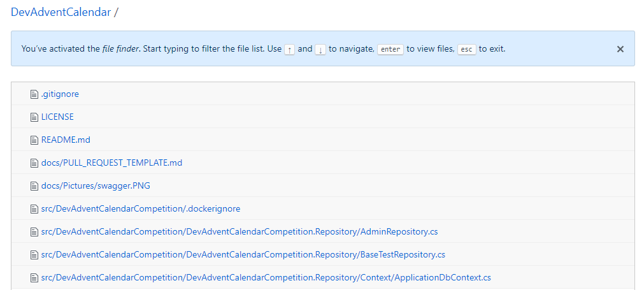Dismiss the file finder notice banner

620,49
